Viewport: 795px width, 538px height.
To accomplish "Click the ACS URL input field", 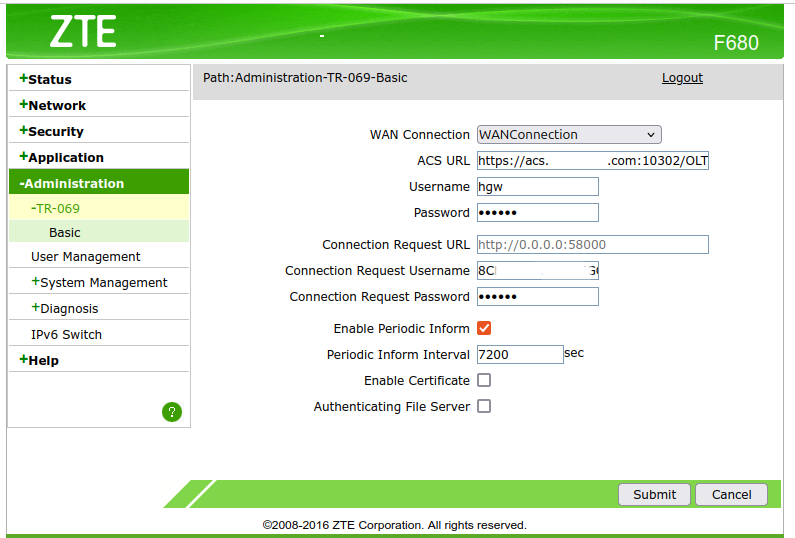I will [593, 160].
